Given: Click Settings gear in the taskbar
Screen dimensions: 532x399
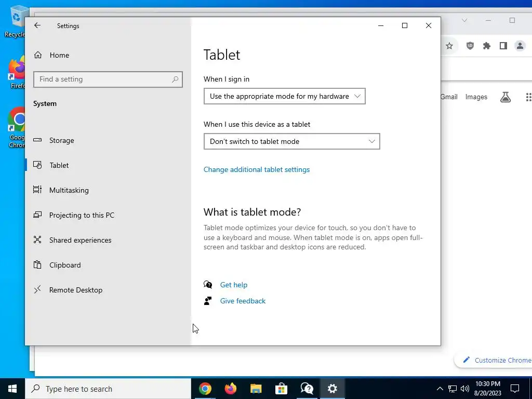Looking at the screenshot, I should pyautogui.click(x=332, y=389).
